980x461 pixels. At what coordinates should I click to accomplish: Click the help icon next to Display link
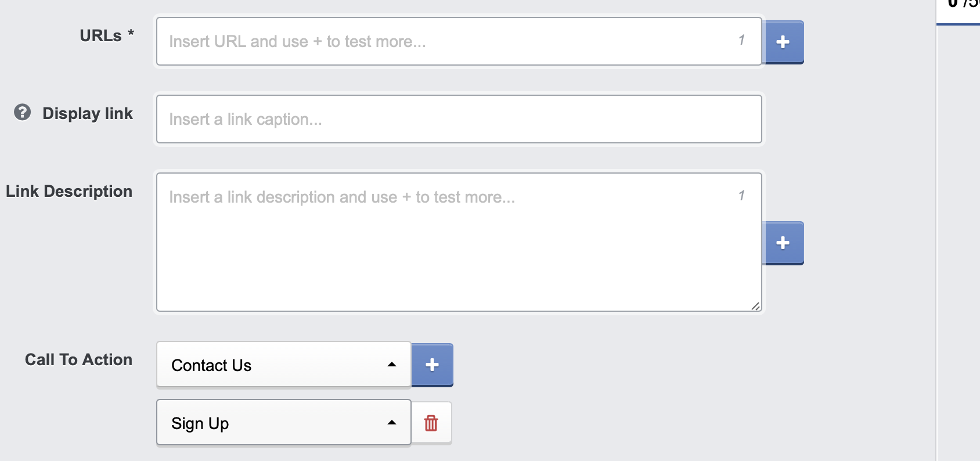(x=21, y=113)
